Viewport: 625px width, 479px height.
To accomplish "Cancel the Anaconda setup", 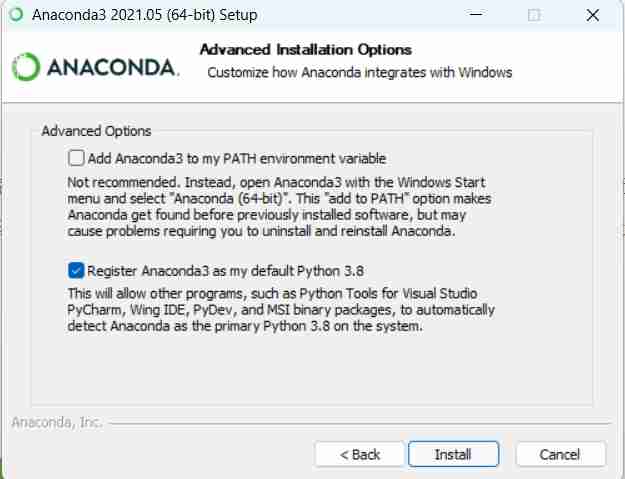I will [560, 454].
